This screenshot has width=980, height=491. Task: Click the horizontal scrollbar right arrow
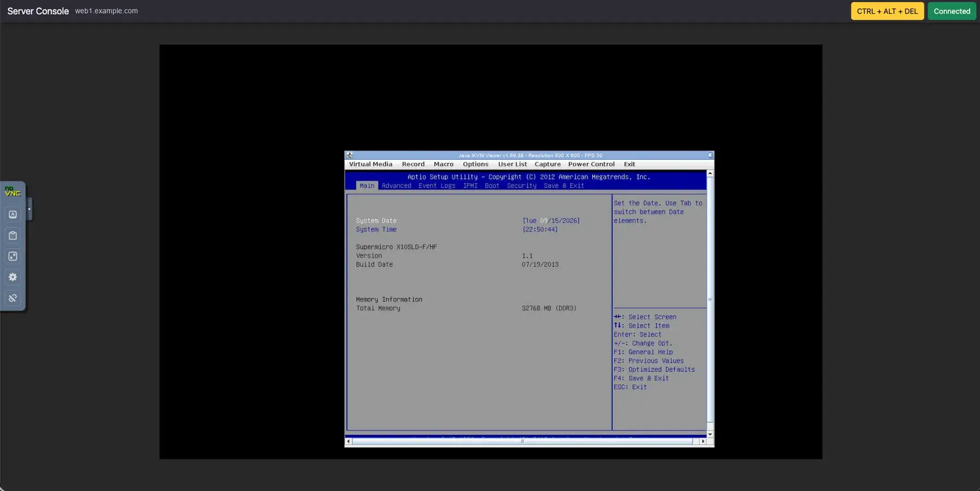tap(703, 441)
